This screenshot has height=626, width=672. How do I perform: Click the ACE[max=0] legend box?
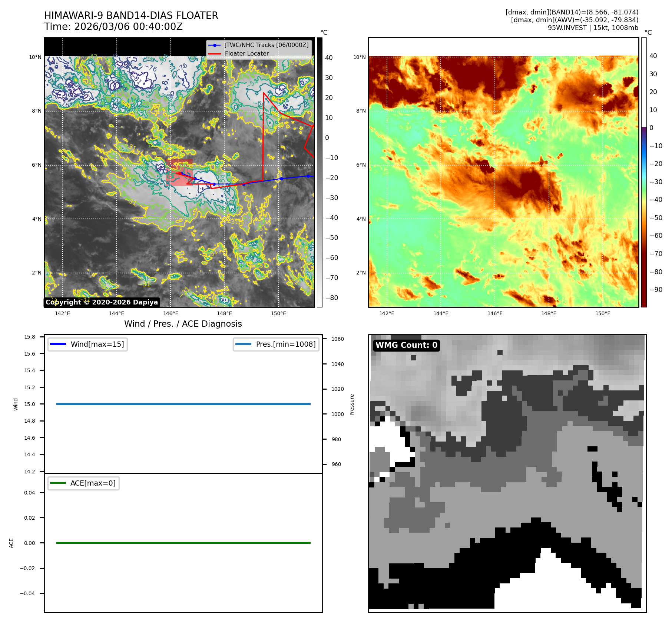click(84, 483)
